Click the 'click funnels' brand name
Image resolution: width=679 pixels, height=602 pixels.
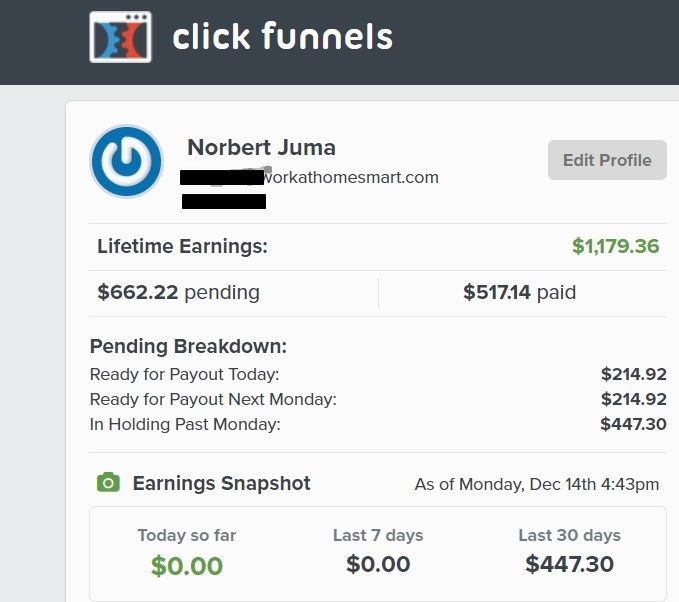coord(283,36)
